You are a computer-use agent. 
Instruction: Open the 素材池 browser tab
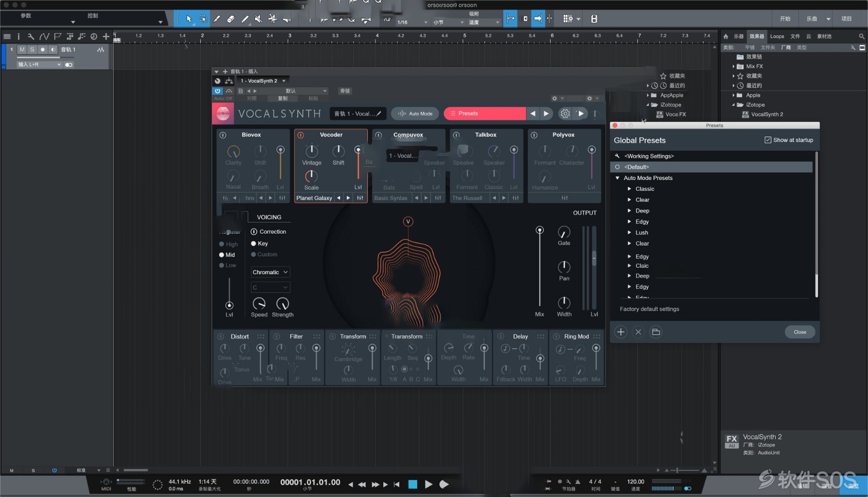tap(824, 36)
